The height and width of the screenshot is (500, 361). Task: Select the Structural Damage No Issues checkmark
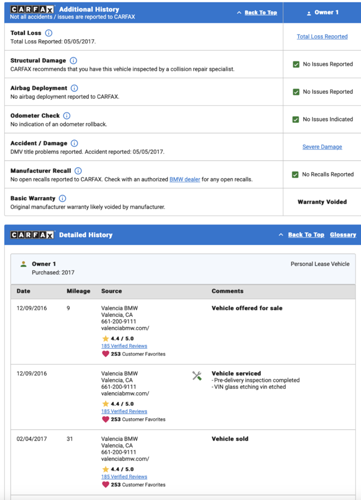tap(296, 64)
